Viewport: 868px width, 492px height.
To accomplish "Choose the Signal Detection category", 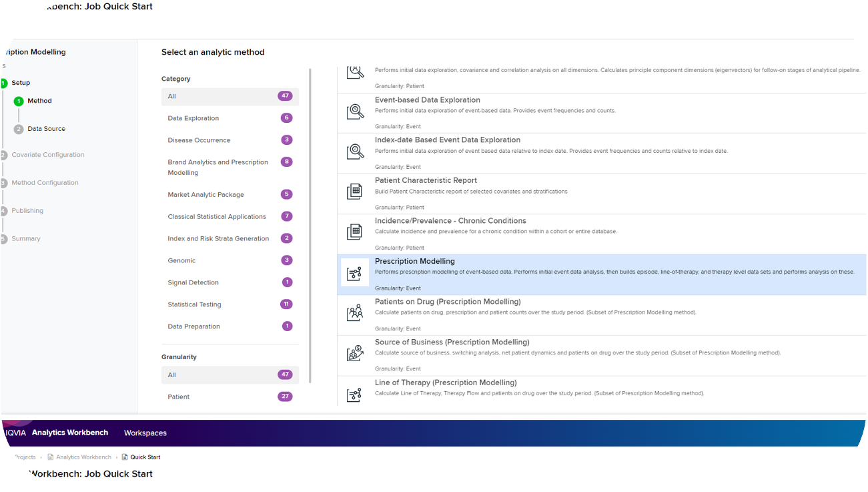I will [x=230, y=282].
